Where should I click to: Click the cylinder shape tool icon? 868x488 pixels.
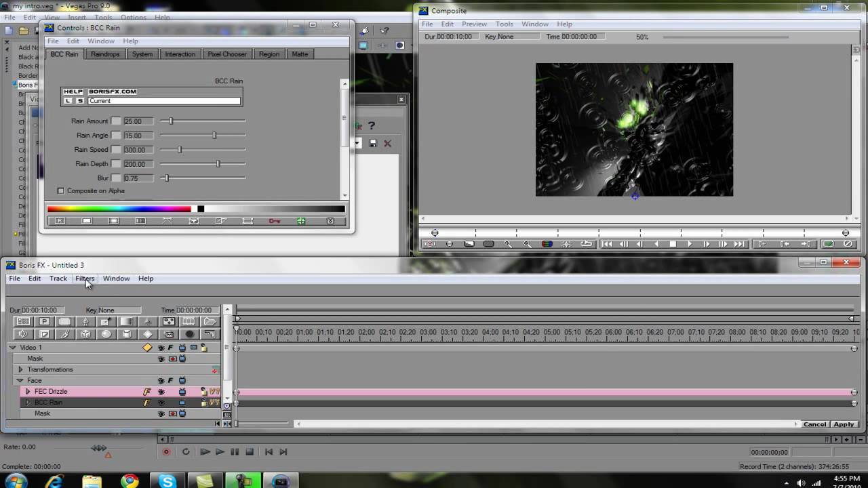point(127,334)
